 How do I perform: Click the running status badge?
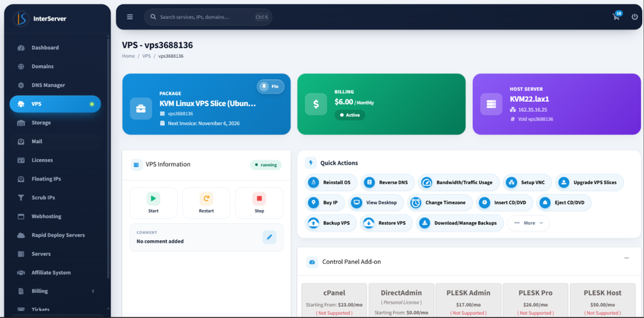tap(266, 165)
